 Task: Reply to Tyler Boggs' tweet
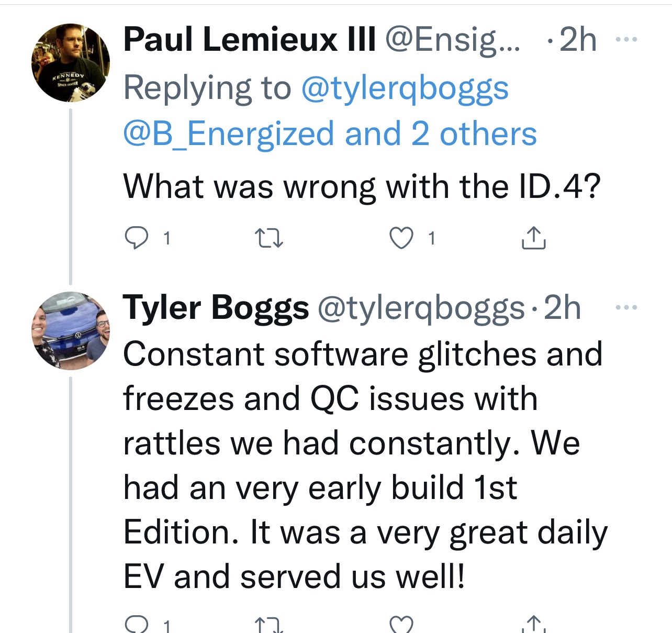point(137,625)
